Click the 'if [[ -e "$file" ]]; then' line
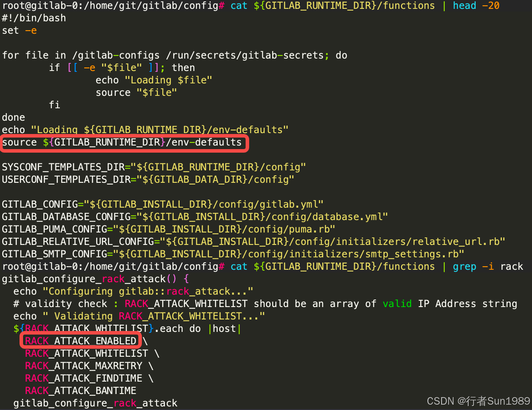 point(122,68)
